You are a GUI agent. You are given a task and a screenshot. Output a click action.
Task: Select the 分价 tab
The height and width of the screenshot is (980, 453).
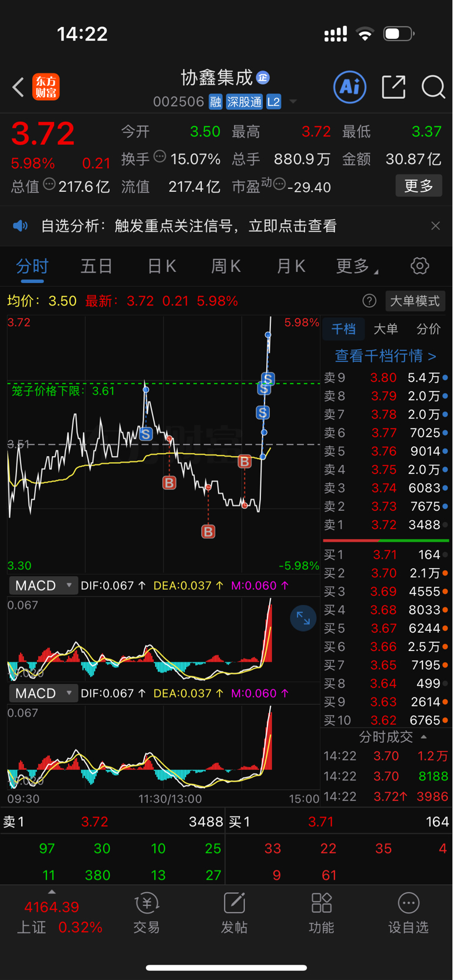click(428, 329)
